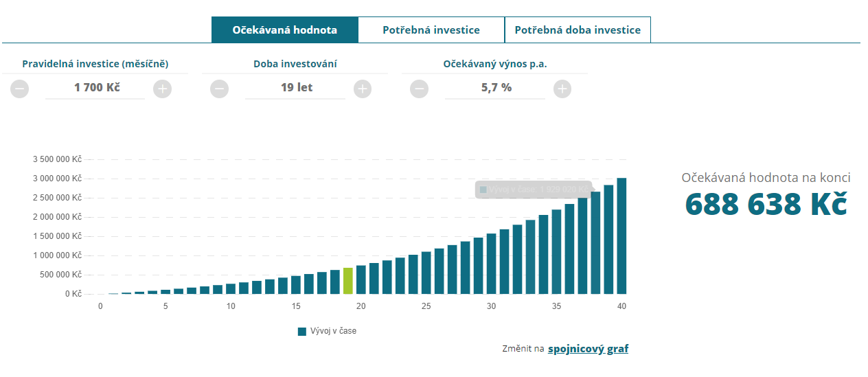Toggle the Vývoj v čase legend square
Screen dimensions: 868x377
pos(302,332)
